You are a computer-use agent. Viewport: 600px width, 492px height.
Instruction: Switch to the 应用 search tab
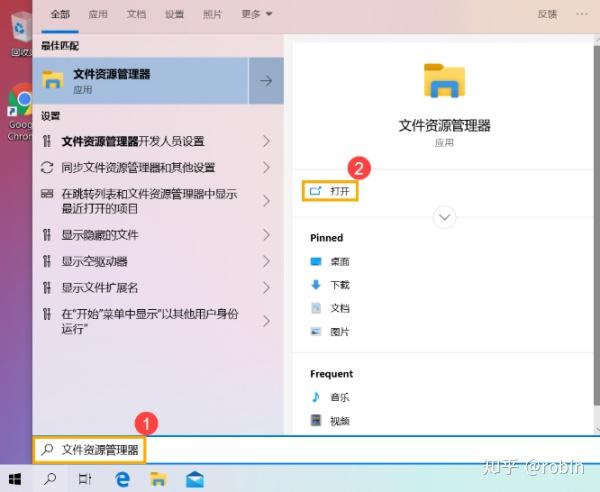coord(98,15)
